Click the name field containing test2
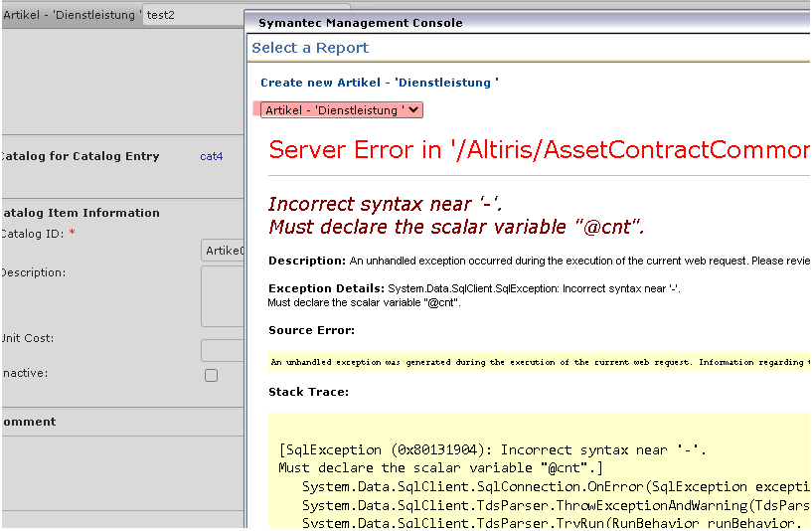812x531 pixels. pos(193,15)
